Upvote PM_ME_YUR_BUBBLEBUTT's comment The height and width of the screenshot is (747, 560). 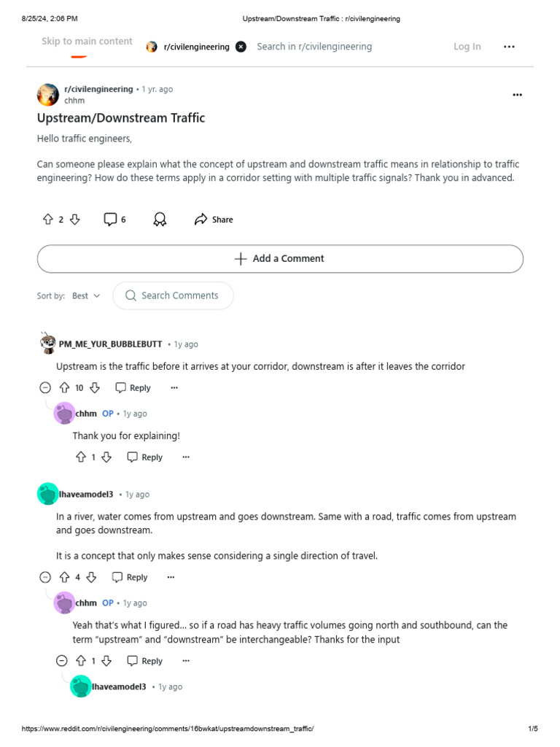click(64, 388)
